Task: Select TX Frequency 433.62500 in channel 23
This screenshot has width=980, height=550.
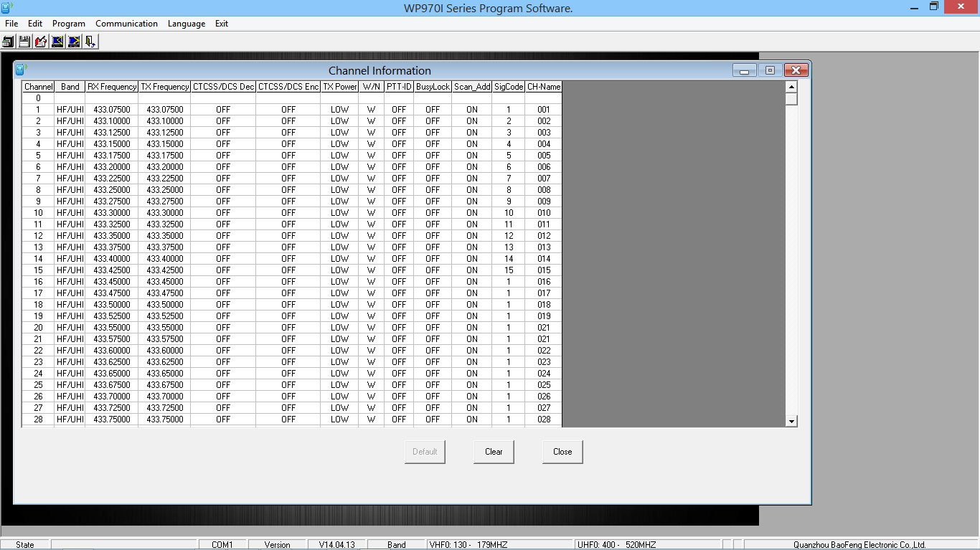Action: pos(164,362)
